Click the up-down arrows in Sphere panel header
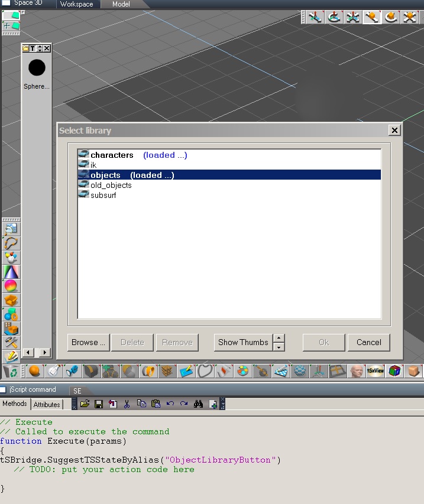 pos(40,48)
